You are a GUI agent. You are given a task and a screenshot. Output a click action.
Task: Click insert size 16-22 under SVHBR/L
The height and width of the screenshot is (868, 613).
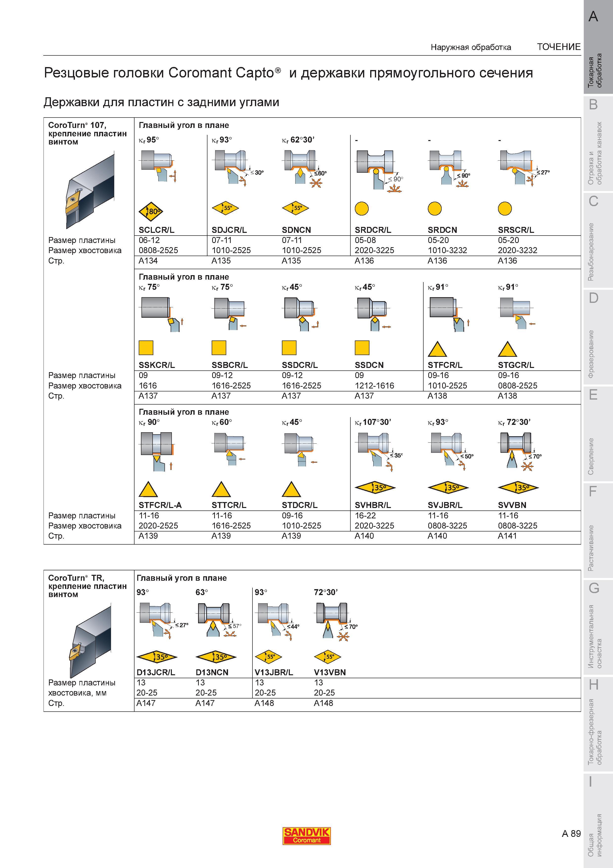pyautogui.click(x=365, y=516)
